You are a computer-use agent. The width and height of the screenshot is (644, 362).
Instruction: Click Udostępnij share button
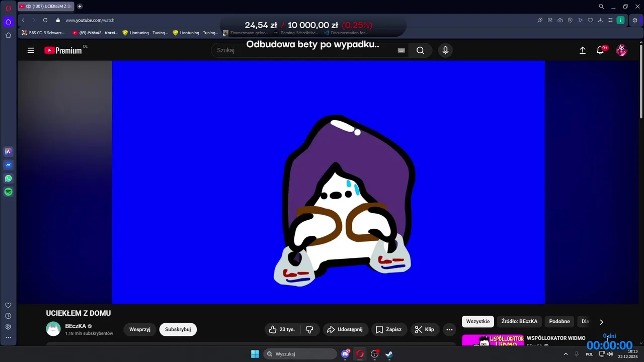(x=345, y=329)
